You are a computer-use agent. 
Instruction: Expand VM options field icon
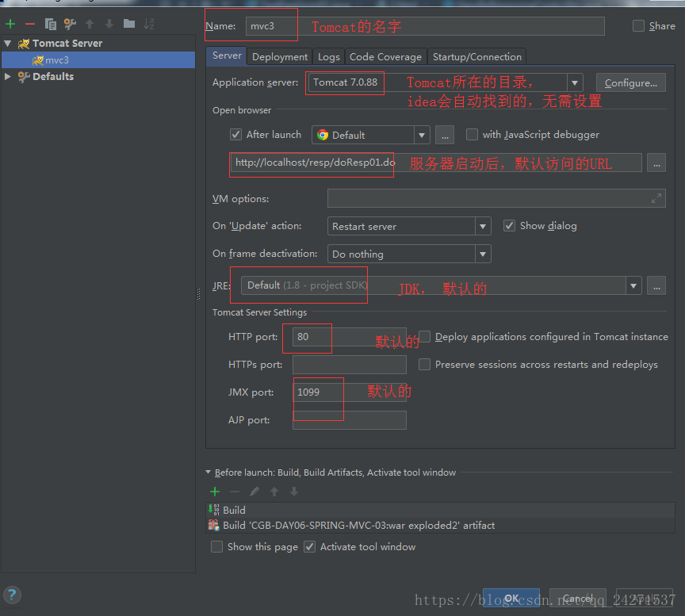(656, 198)
